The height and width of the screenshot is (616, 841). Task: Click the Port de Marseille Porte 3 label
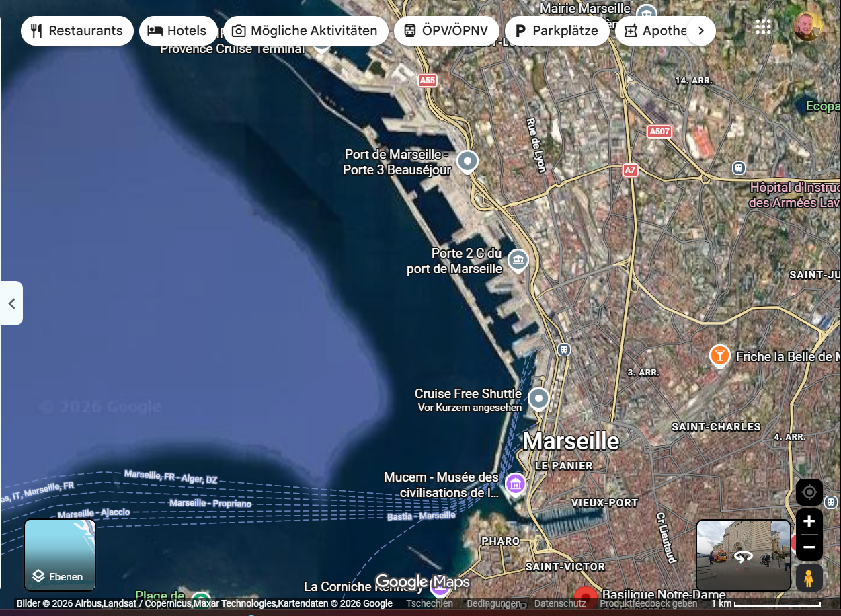click(397, 162)
